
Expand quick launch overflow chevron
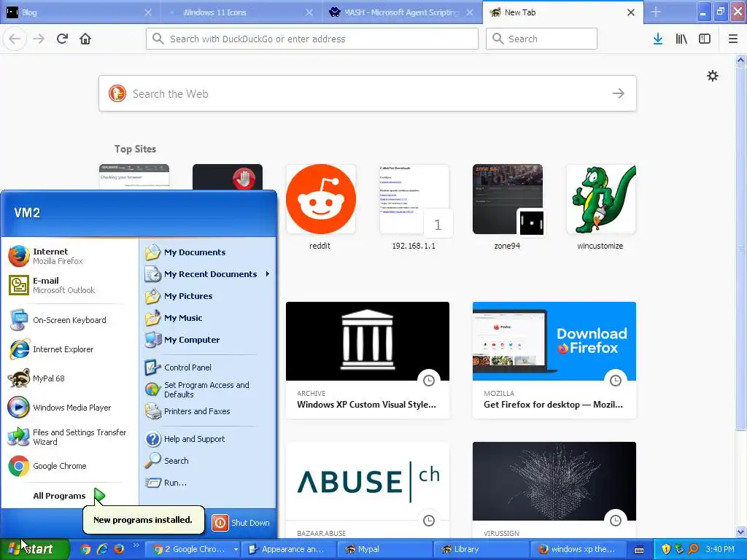click(x=136, y=545)
